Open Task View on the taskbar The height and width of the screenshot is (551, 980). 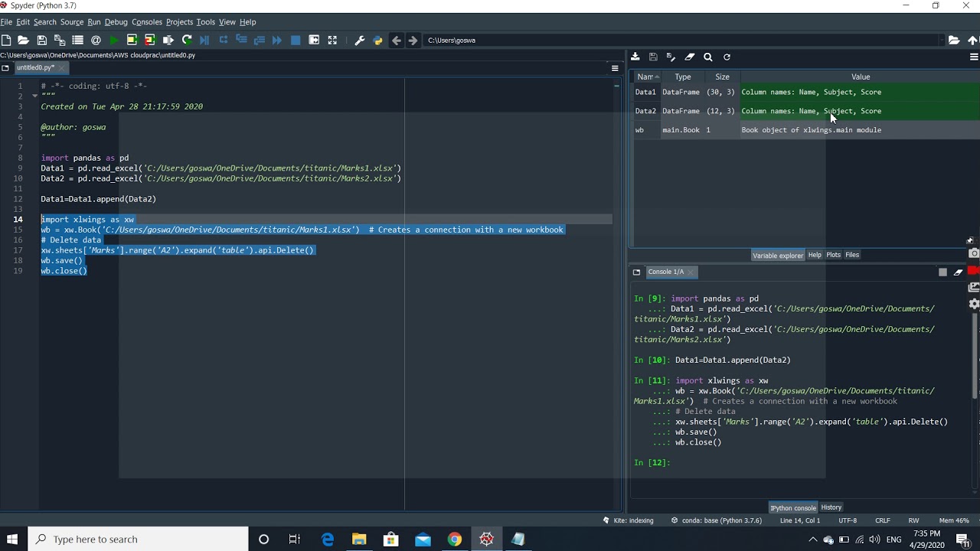click(x=295, y=540)
